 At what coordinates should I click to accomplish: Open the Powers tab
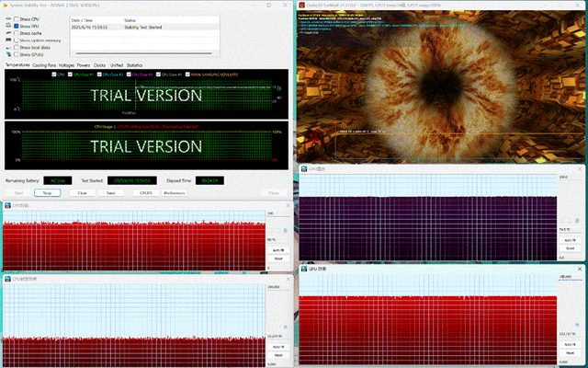pos(84,65)
